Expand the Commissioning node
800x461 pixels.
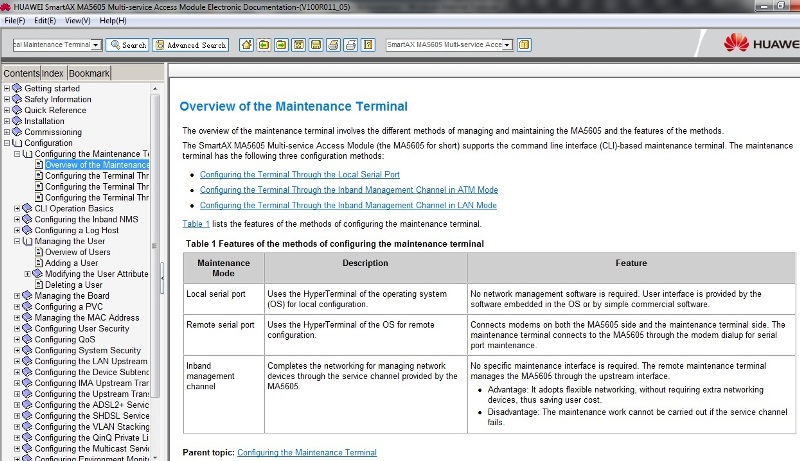pos(7,132)
